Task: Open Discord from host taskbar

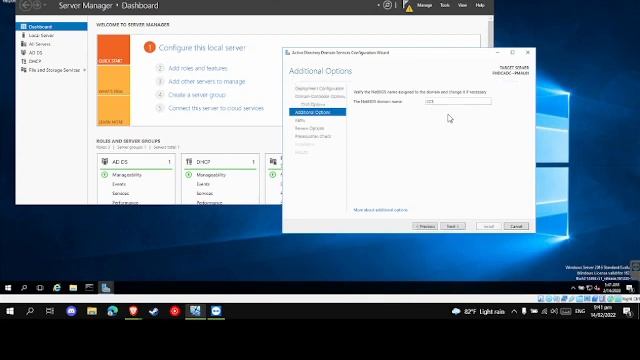Action: tap(71, 311)
